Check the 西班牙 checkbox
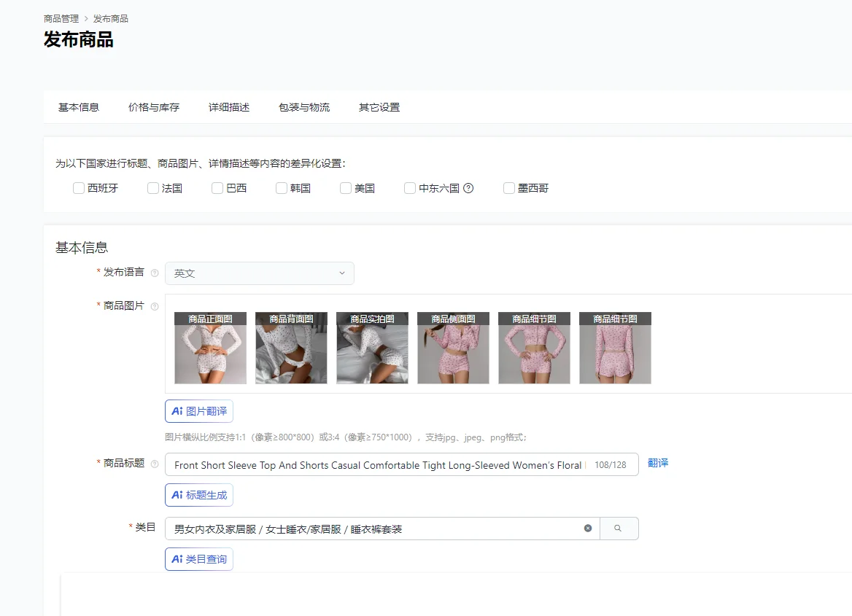Screen dimensions: 852x616 79,188
